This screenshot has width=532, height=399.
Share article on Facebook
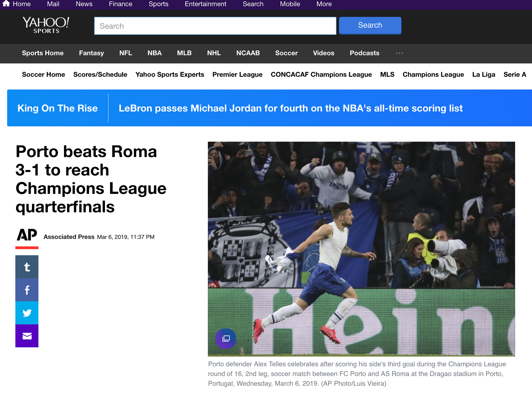click(x=27, y=290)
